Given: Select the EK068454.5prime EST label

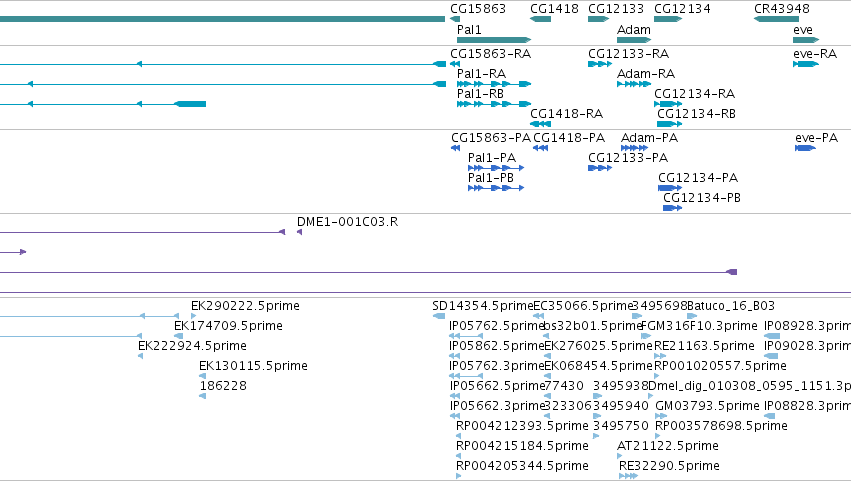Looking at the screenshot, I should coord(598,366).
